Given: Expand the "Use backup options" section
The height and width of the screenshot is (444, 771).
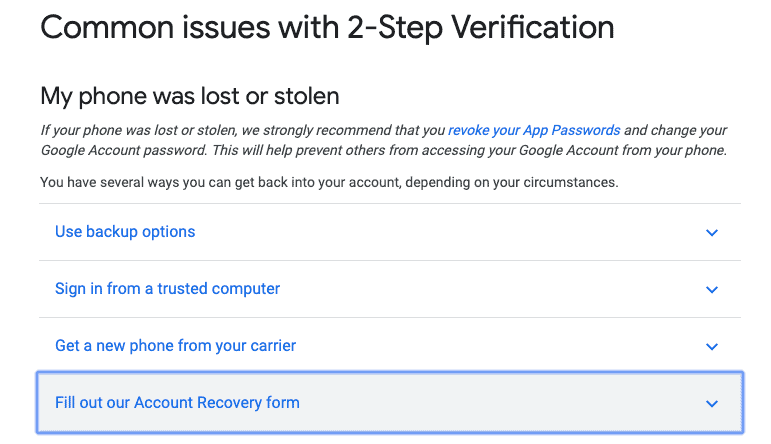Looking at the screenshot, I should (125, 232).
